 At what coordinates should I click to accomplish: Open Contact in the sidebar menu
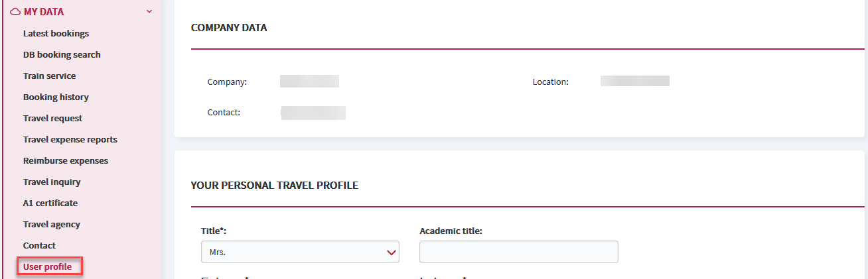[x=40, y=245]
